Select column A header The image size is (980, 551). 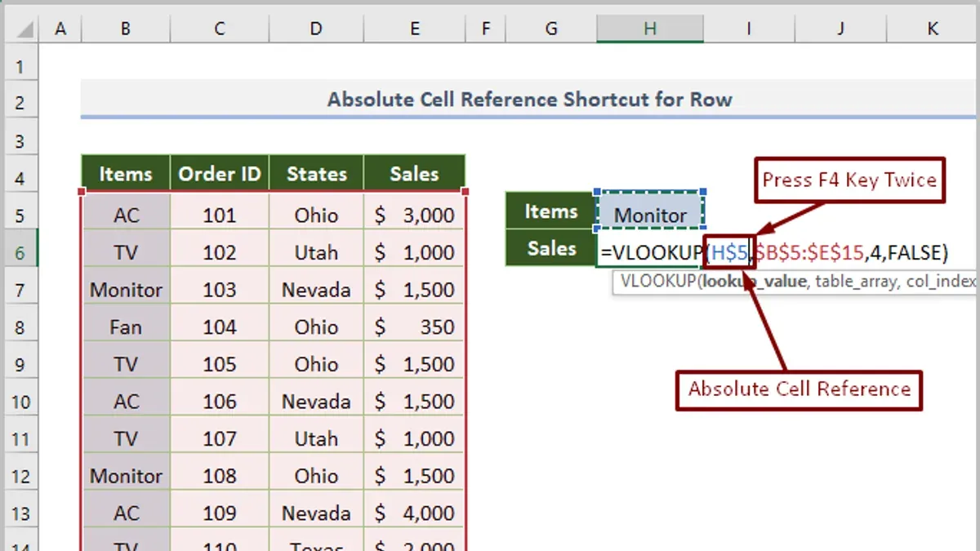(x=60, y=29)
